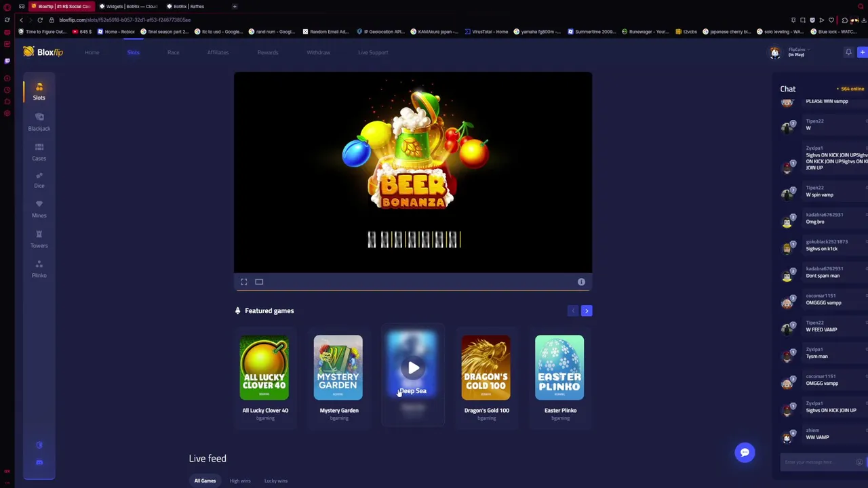Viewport: 868px width, 488px height.
Task: Open Live Support from top navigation
Action: pyautogui.click(x=373, y=52)
